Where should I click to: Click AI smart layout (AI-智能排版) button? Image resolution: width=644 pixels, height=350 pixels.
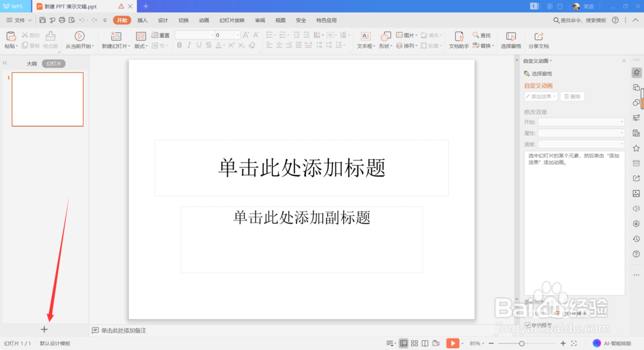pos(612,343)
